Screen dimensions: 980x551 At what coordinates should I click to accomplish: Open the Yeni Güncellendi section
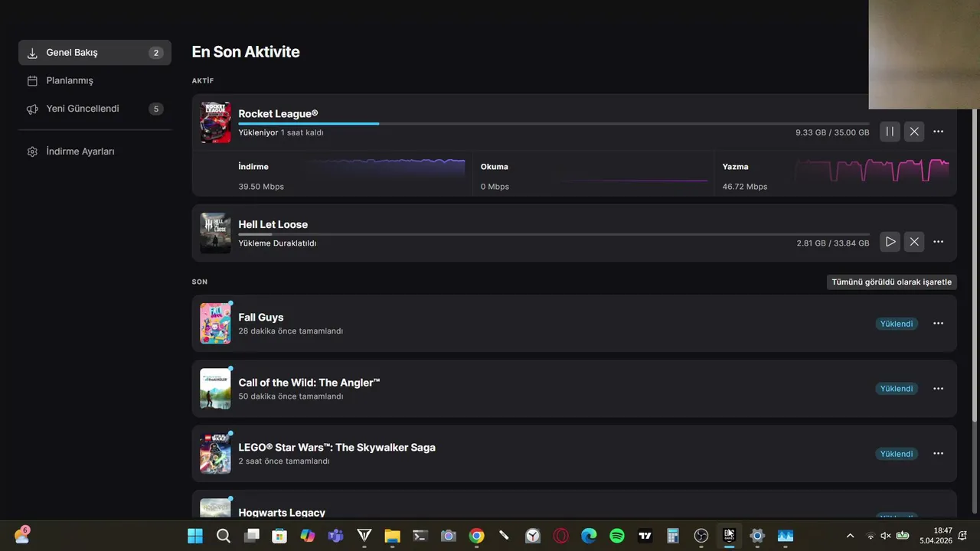click(x=95, y=109)
